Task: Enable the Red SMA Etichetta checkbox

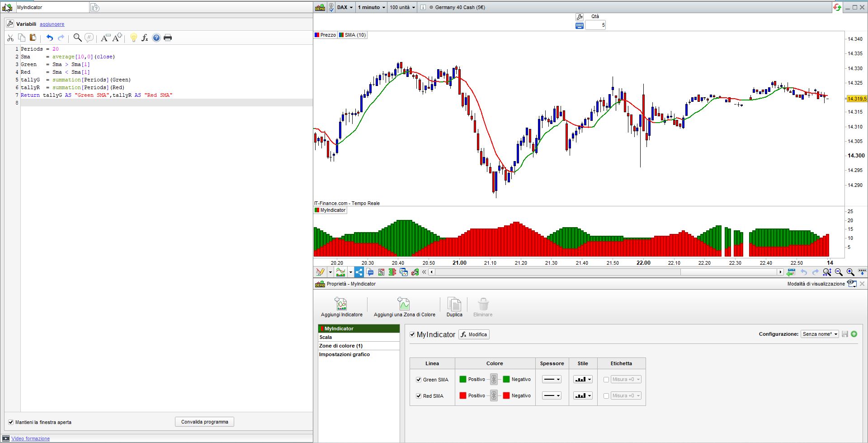Action: (x=606, y=396)
